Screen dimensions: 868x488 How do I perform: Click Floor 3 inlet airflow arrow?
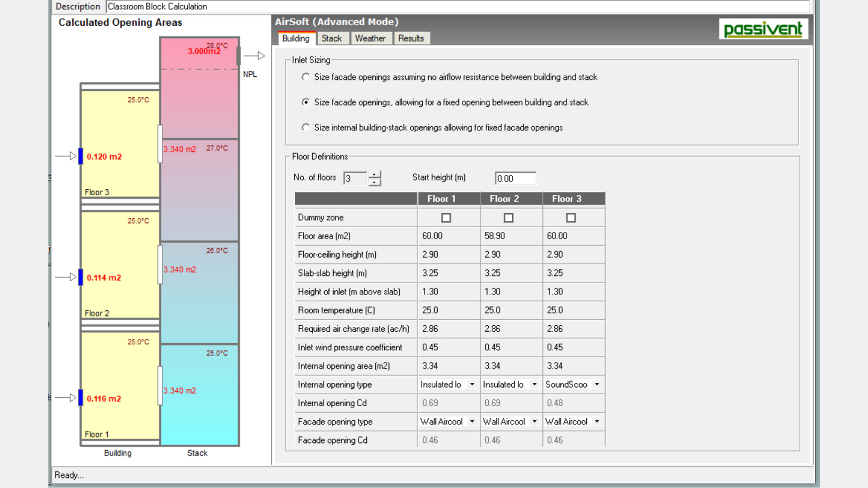66,156
